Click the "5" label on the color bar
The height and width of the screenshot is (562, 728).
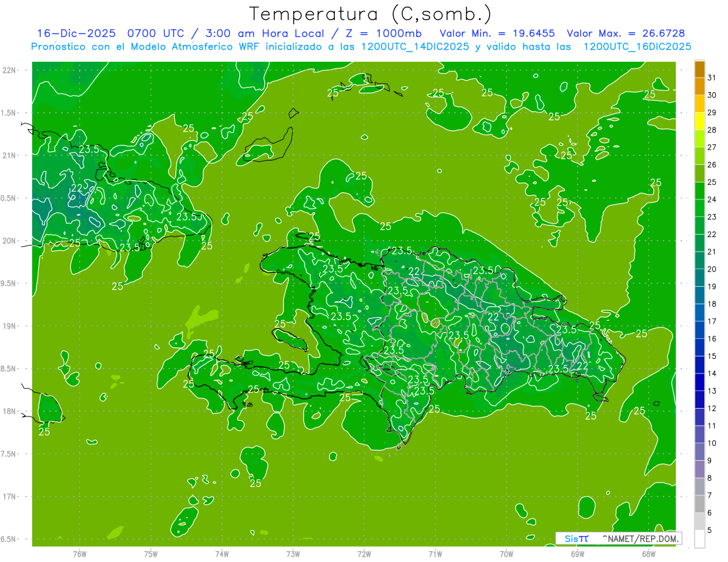(x=710, y=530)
